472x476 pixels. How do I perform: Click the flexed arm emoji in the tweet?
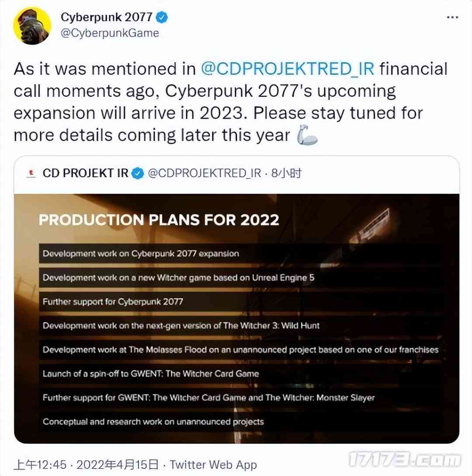(x=307, y=137)
